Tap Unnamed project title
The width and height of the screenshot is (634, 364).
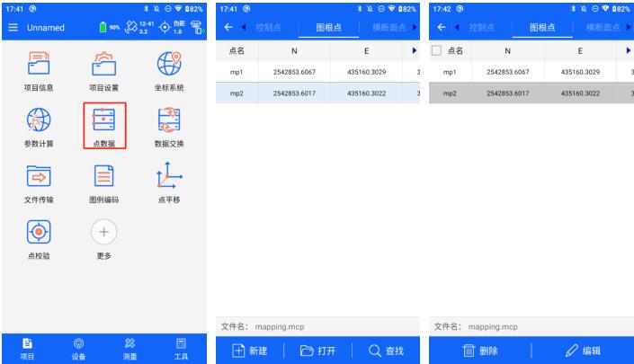pyautogui.click(x=46, y=28)
